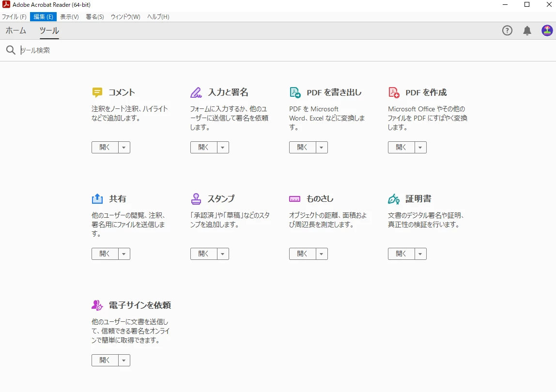Click the 共有 heading text
556x392 pixels.
point(118,199)
